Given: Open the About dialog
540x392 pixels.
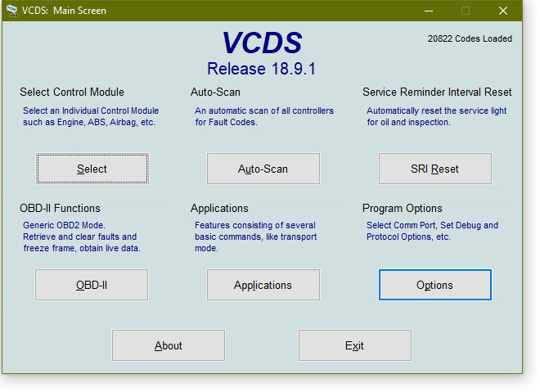Looking at the screenshot, I should pyautogui.click(x=169, y=345).
